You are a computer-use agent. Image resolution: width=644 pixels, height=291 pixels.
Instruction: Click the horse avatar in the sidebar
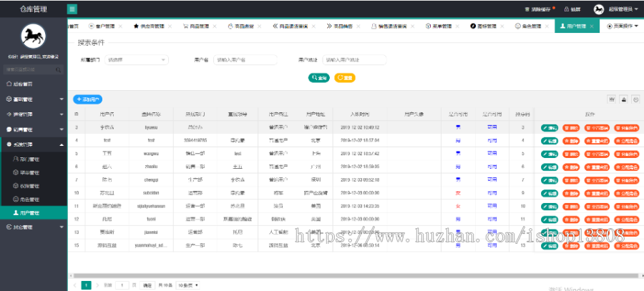point(33,36)
